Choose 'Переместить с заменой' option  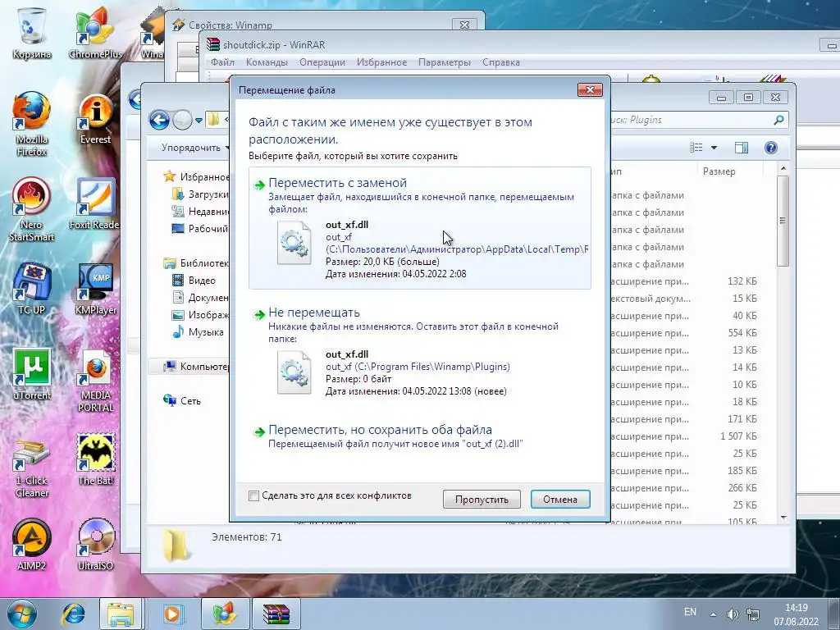coord(420,228)
